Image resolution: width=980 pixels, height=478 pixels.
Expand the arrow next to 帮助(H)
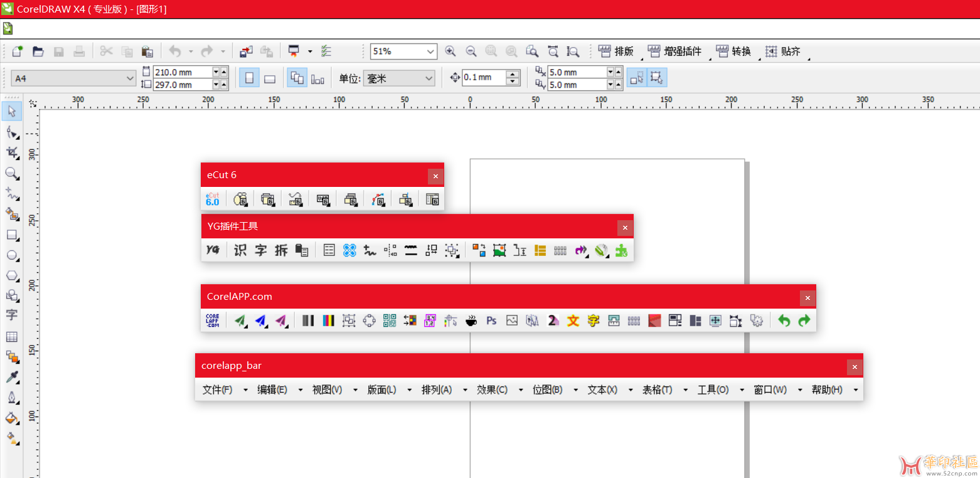pos(855,390)
